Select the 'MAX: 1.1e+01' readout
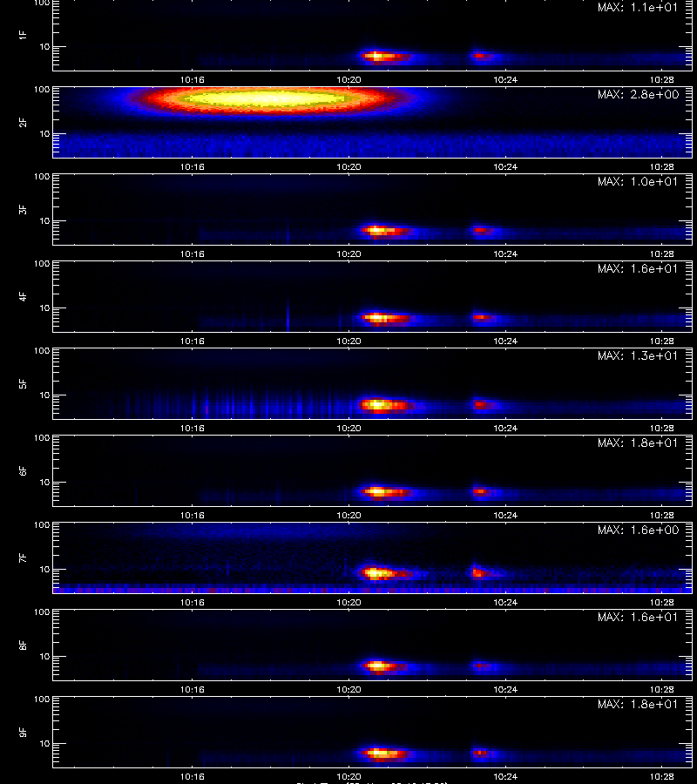The width and height of the screenshot is (697, 784). coord(638,8)
